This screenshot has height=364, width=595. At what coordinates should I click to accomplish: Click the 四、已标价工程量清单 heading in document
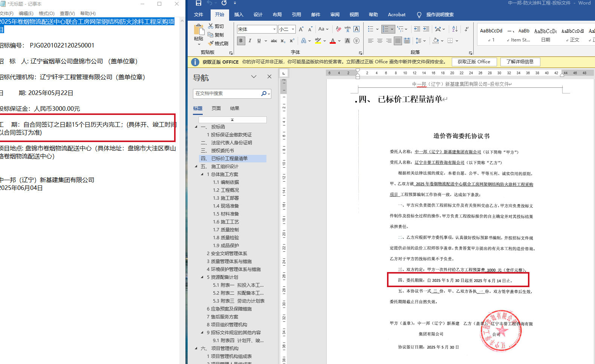pos(401,99)
